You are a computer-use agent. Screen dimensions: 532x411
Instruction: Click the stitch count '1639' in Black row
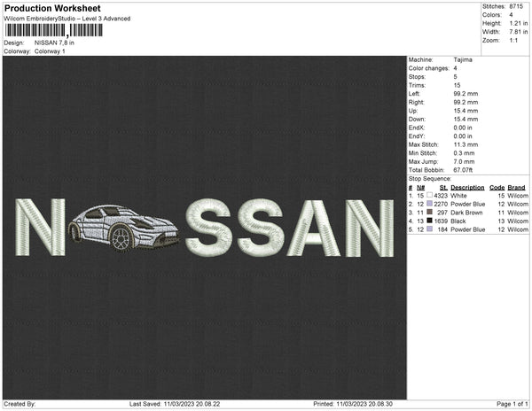[x=441, y=221]
